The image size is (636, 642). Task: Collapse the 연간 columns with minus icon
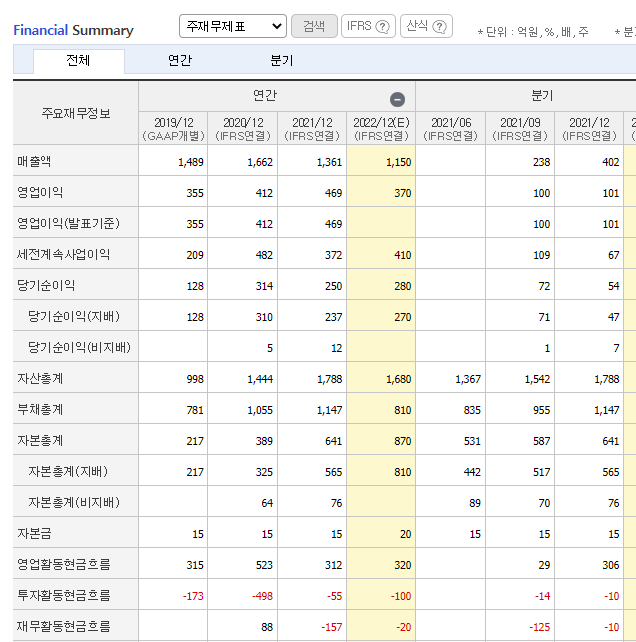point(397,99)
